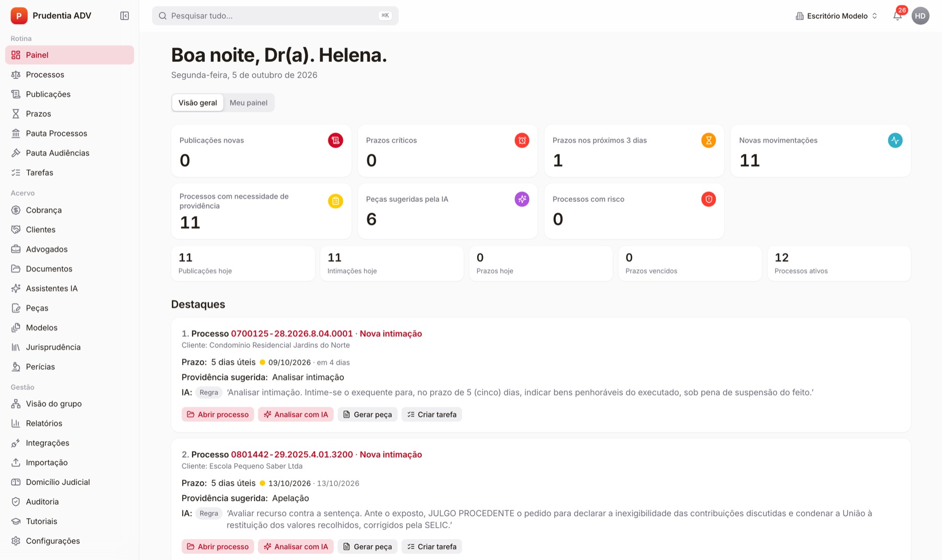Viewport: 942px width, 560px height.
Task: Open notifications bell with 26 badge
Action: coord(898,16)
